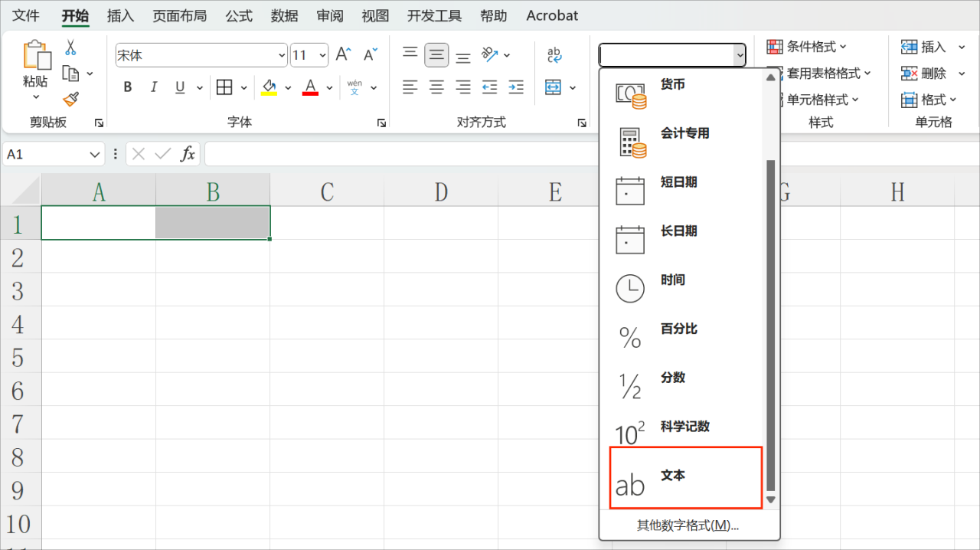Increase indent
Viewport: 980px width, 550px height.
516,87
